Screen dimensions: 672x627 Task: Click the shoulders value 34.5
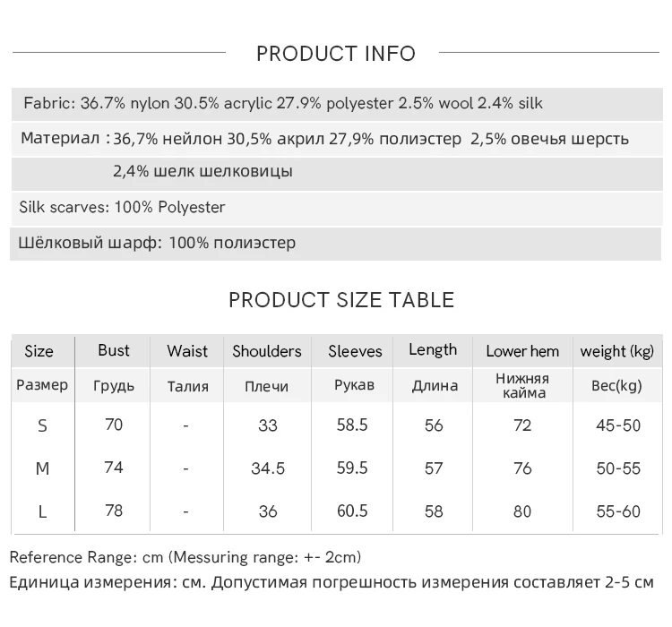[x=268, y=468]
